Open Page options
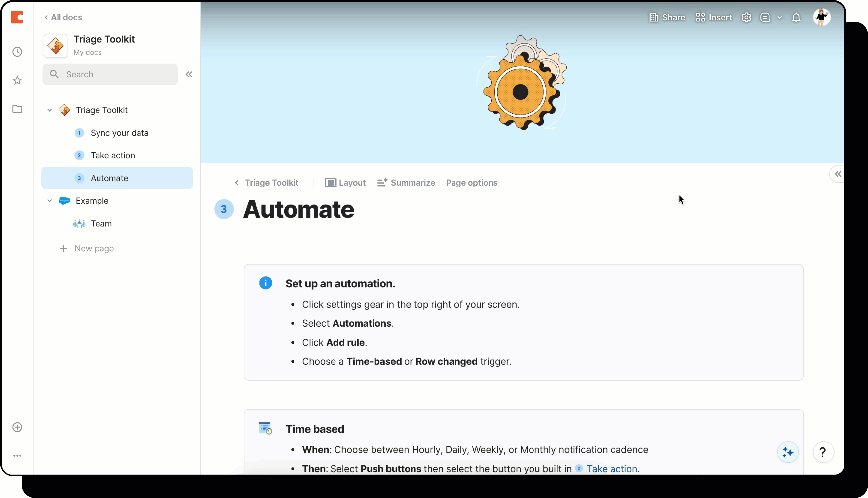This screenshot has width=868, height=498. pos(471,182)
